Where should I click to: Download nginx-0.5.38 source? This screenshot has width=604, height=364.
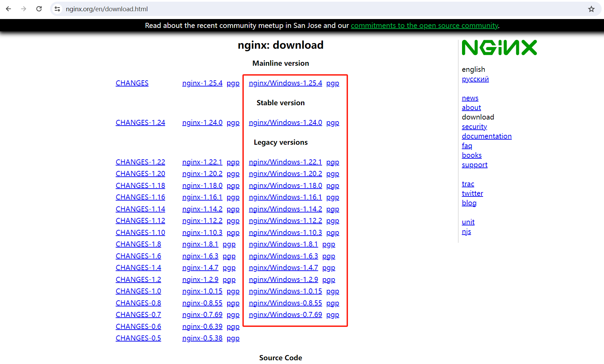click(202, 338)
